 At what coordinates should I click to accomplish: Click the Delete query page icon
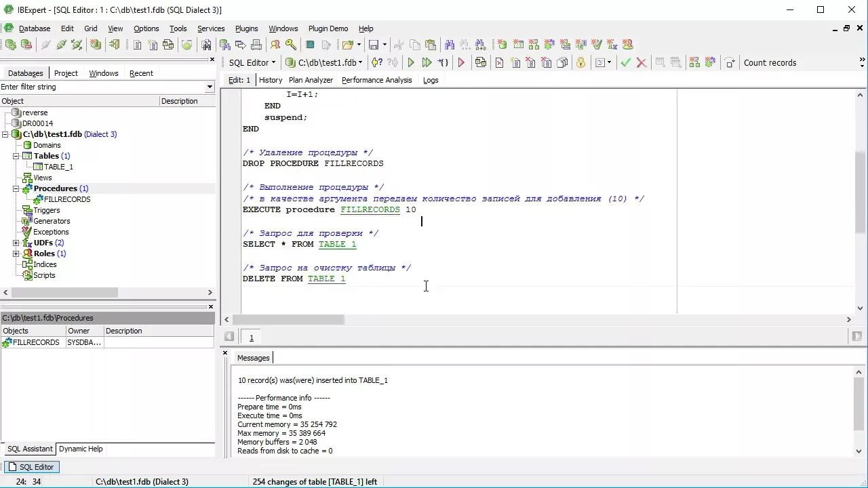tap(531, 62)
